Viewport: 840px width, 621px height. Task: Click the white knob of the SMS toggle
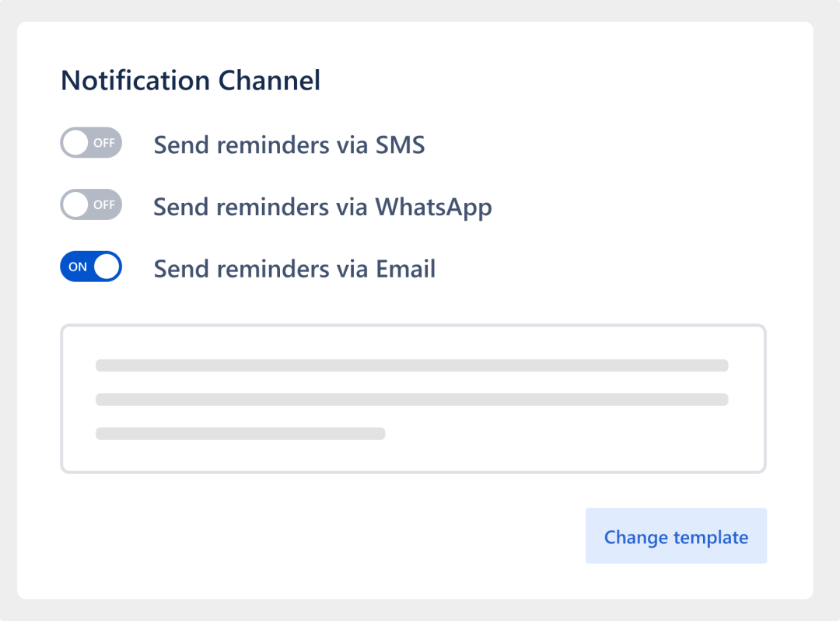click(75, 142)
